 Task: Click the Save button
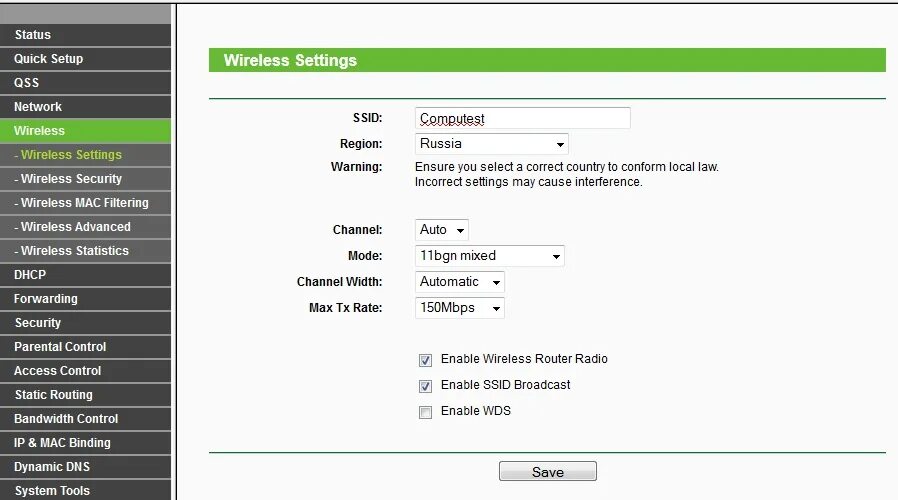click(x=548, y=471)
